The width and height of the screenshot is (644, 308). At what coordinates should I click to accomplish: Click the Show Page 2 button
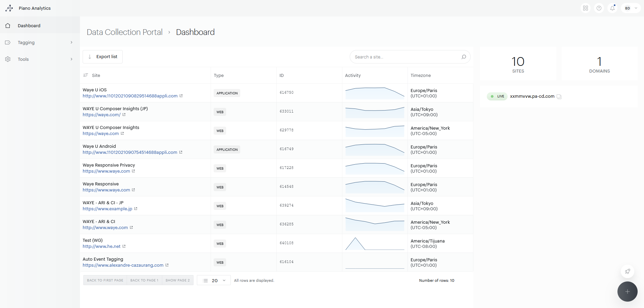click(x=177, y=280)
